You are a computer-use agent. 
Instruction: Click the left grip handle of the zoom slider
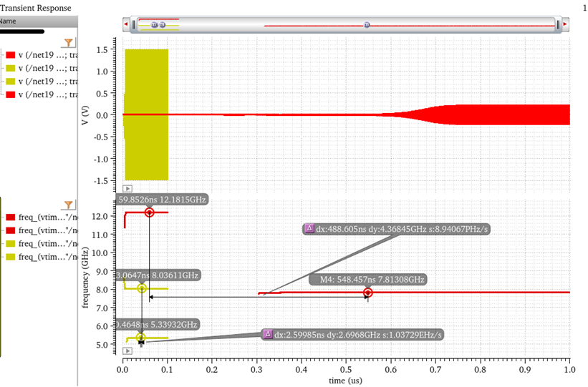133,24
